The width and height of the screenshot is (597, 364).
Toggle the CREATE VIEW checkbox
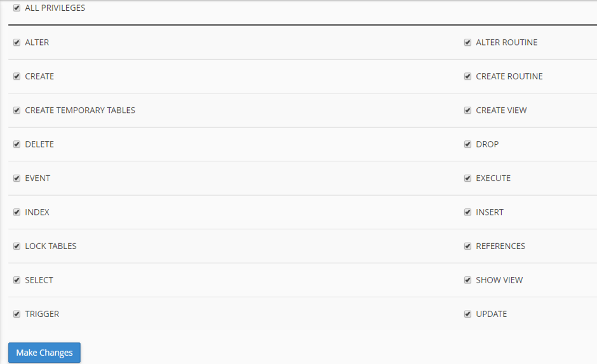click(467, 111)
